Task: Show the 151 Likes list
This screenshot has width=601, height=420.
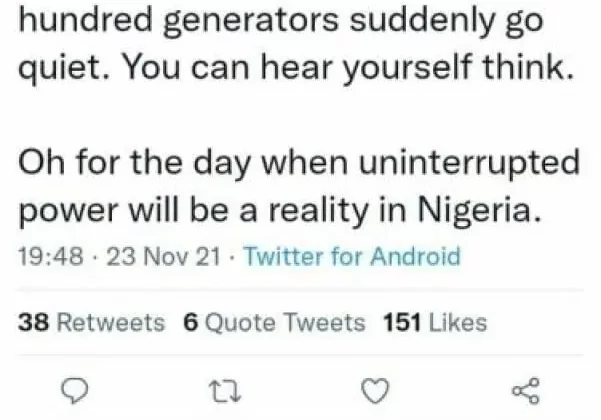Action: [x=435, y=322]
